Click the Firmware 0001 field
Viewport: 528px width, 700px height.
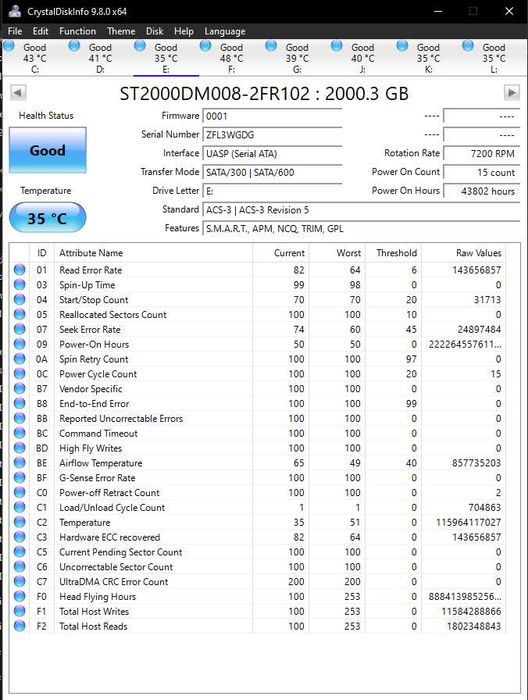tap(272, 116)
